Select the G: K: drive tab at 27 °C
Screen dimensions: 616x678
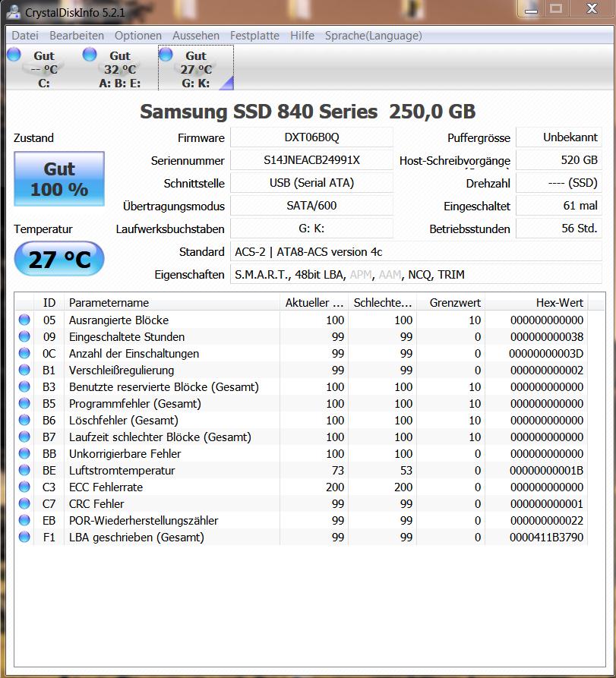[196, 68]
